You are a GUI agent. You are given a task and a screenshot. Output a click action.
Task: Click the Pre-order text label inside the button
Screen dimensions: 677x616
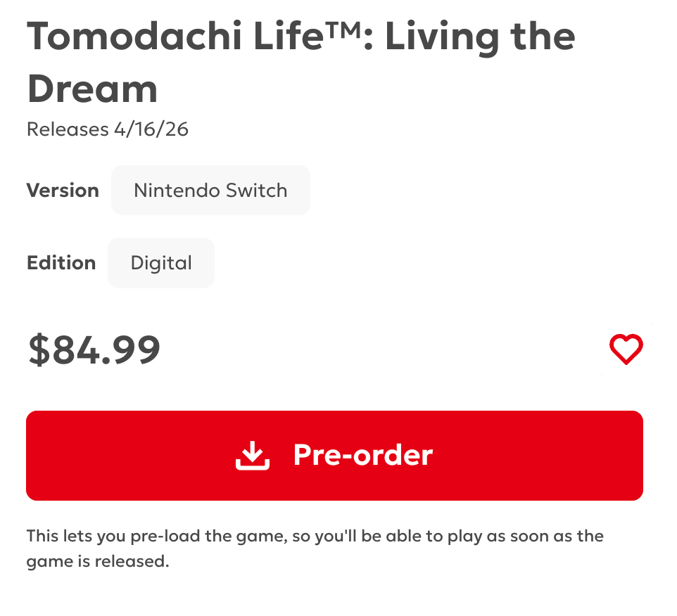click(x=362, y=456)
